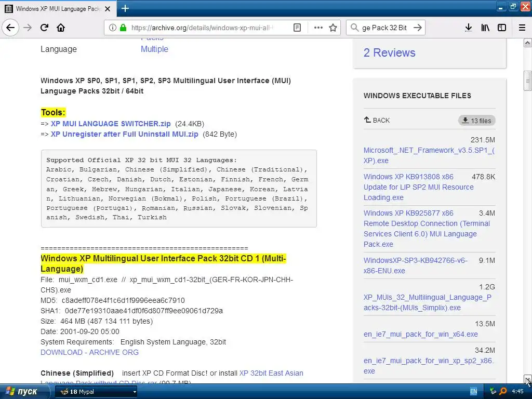Viewport: 532px width, 399px height.
Task: Click 'WINDOWS EXECUTABLE FILES' heading
Action: click(417, 96)
